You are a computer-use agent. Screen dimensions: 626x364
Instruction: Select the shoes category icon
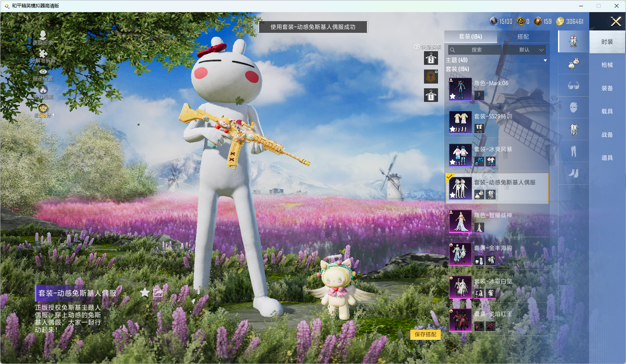573,173
